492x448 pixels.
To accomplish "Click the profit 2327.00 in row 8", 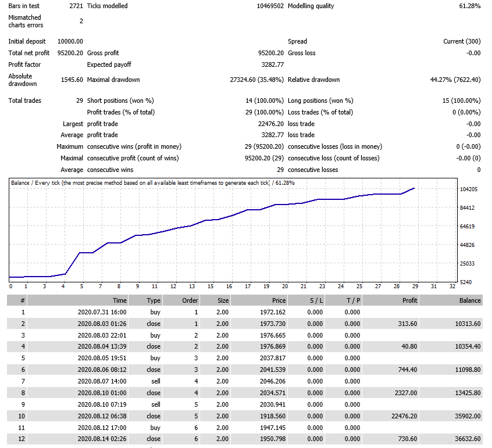I will [406, 393].
